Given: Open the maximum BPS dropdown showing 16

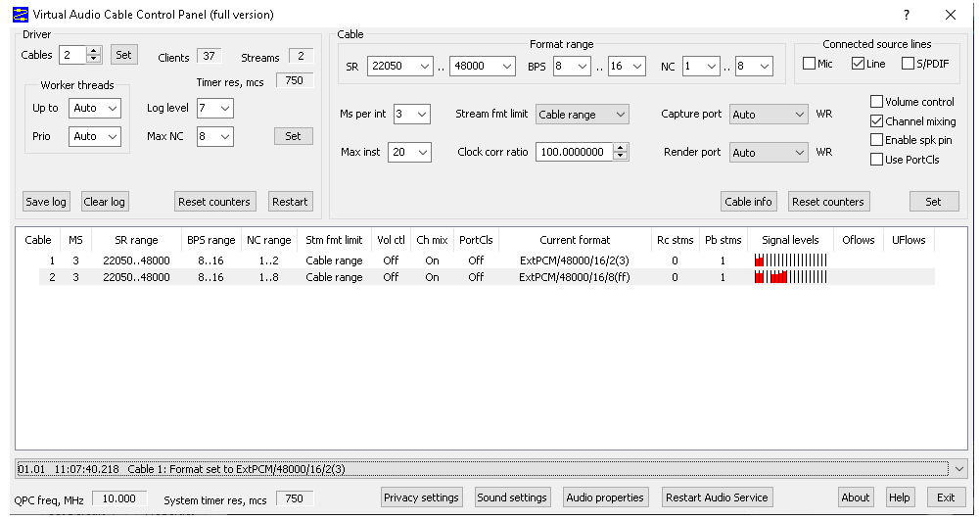Looking at the screenshot, I should point(627,66).
